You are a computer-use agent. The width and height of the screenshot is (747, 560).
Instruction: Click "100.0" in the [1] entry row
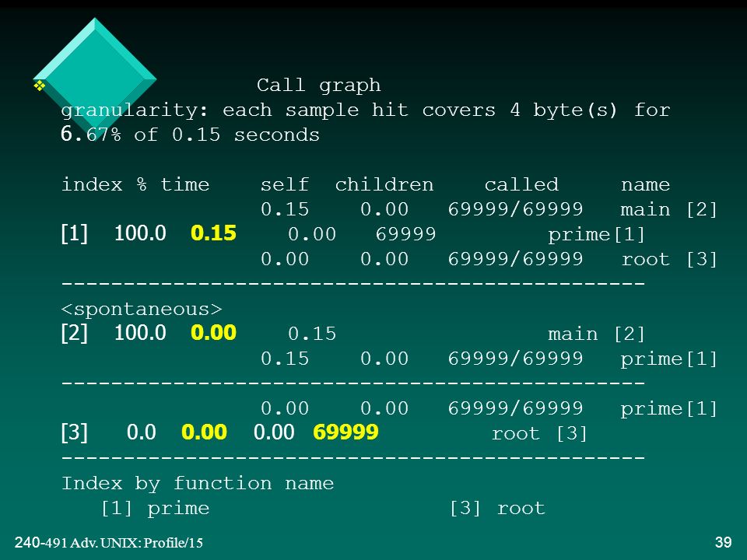pyautogui.click(x=140, y=233)
